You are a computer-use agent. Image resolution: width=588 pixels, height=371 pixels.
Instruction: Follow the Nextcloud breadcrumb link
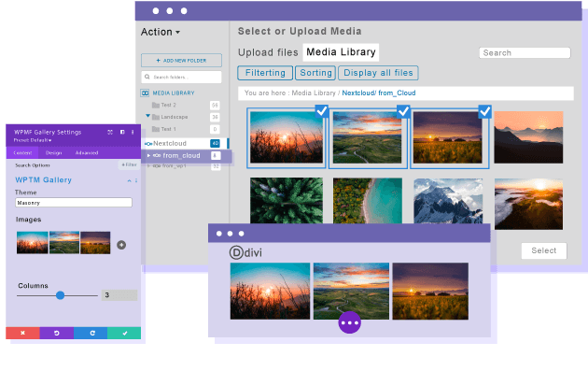(x=358, y=93)
